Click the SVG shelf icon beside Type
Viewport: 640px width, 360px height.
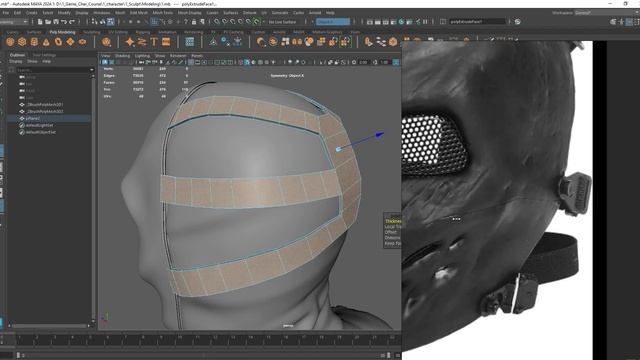coord(166,42)
